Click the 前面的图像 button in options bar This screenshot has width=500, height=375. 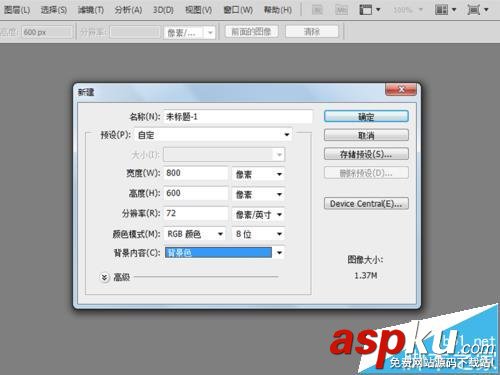click(251, 32)
